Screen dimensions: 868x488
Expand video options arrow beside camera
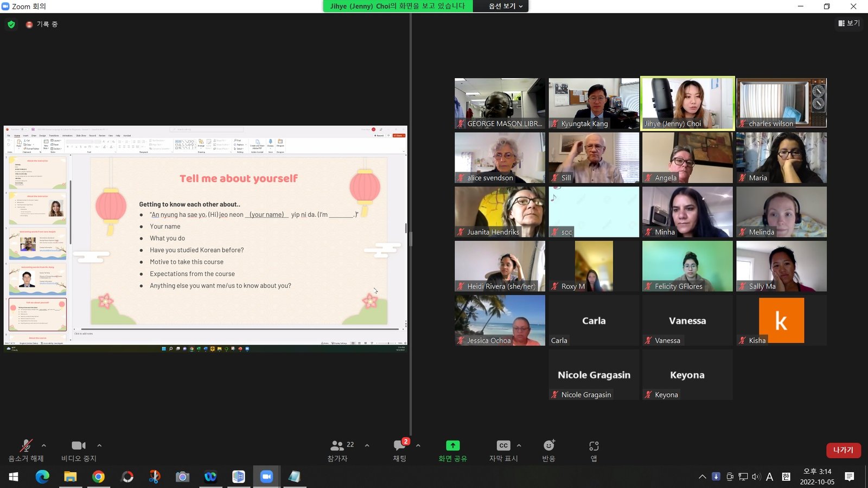pos(99,446)
